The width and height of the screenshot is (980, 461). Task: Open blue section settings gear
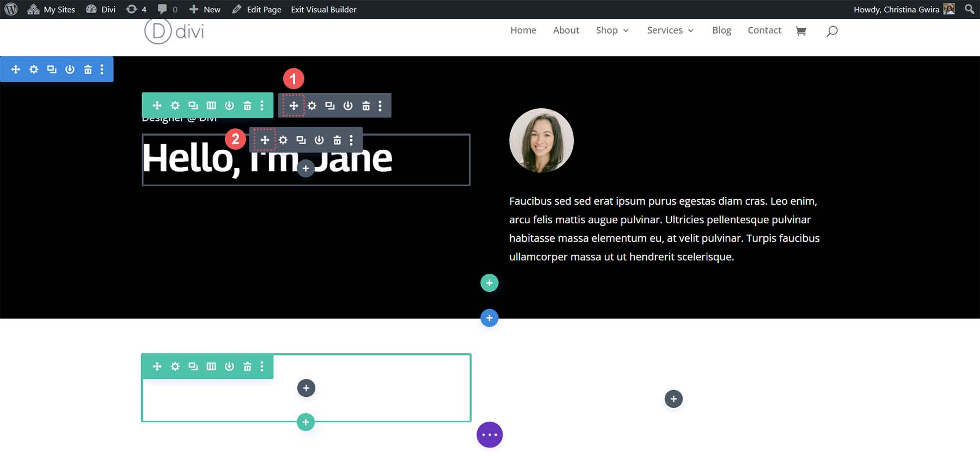click(x=34, y=70)
